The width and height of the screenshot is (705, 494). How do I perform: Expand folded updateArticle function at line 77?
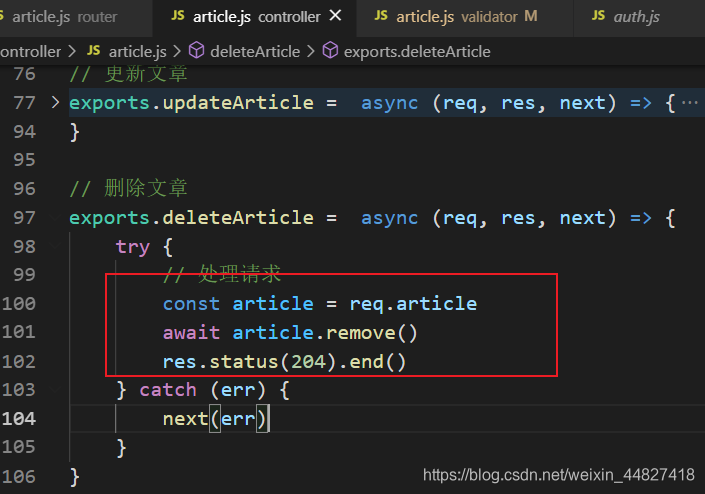click(x=55, y=102)
